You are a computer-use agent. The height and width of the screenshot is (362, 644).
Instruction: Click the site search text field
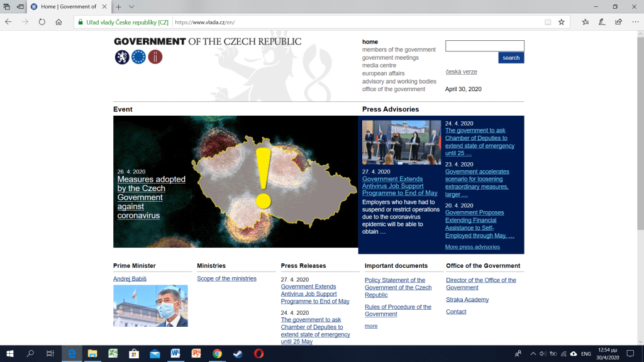(x=484, y=46)
